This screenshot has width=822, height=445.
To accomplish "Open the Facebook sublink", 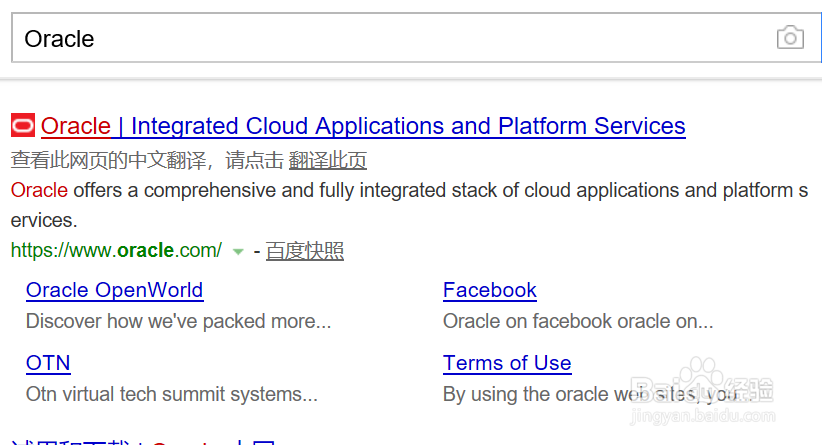I will pos(490,290).
